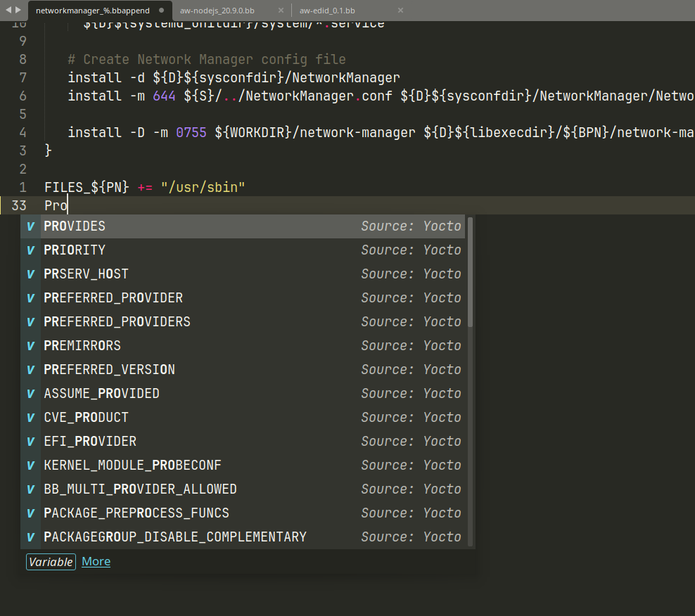Viewport: 695px width, 616px height.
Task: Click the Variable kind badge
Action: click(x=51, y=562)
